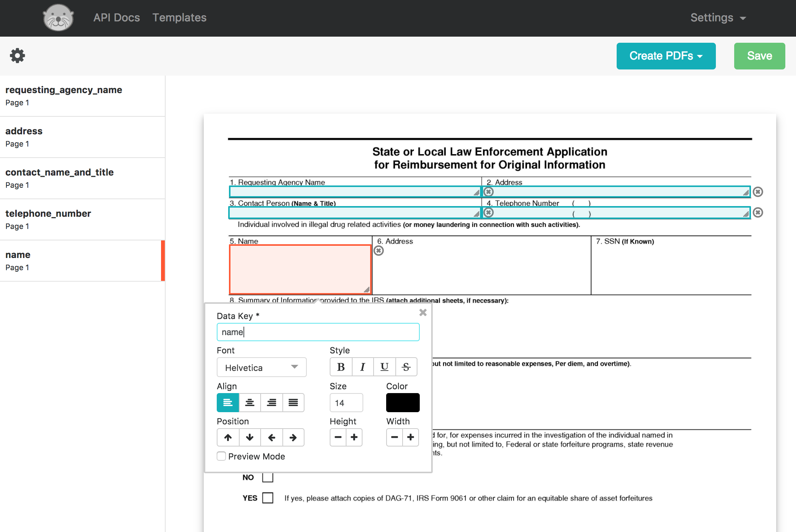Expand the Create PDFs dropdown

pyautogui.click(x=666, y=56)
